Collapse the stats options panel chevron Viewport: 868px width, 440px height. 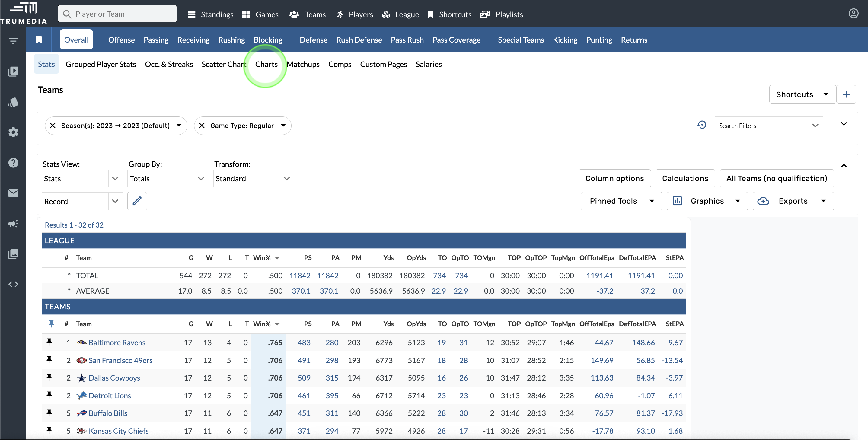pyautogui.click(x=844, y=165)
